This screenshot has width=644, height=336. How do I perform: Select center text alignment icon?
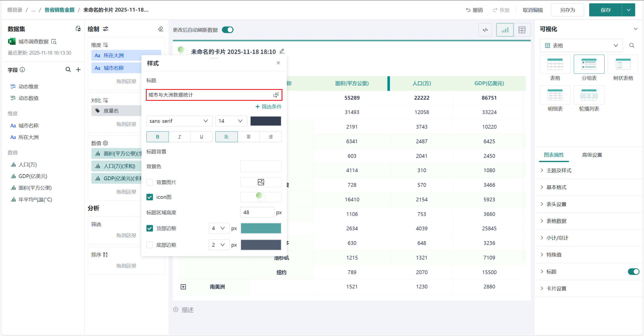[x=248, y=137]
